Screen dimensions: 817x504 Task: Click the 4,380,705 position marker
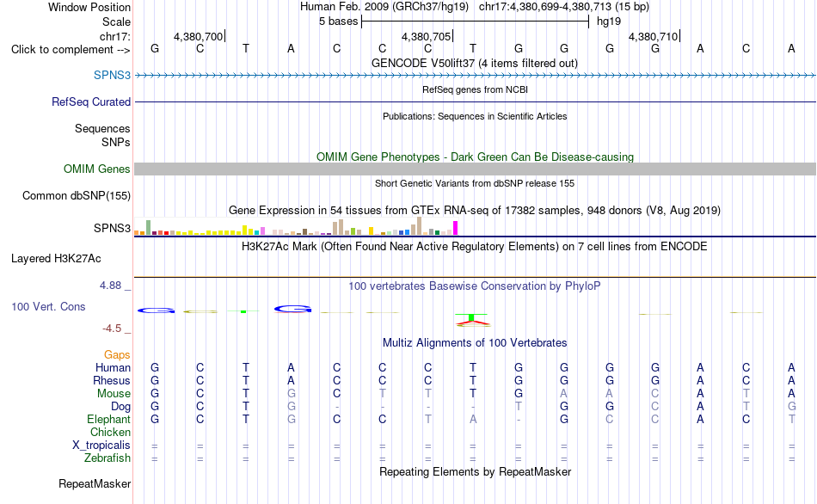point(427,36)
